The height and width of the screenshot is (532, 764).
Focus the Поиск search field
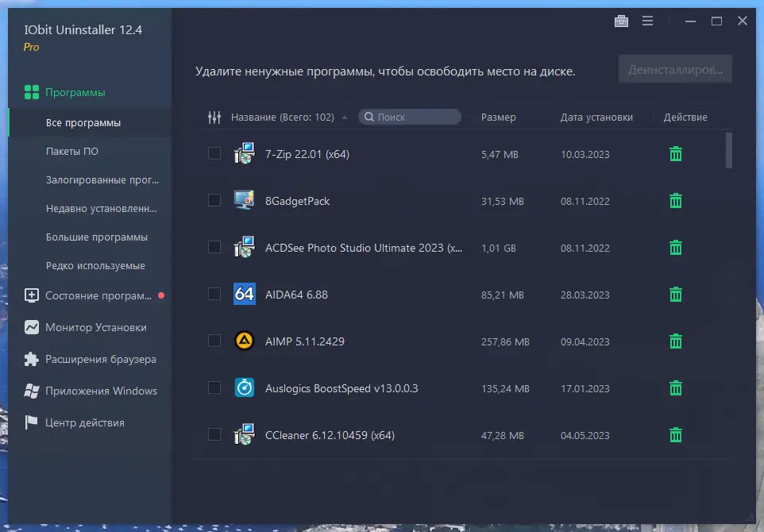[x=410, y=117]
